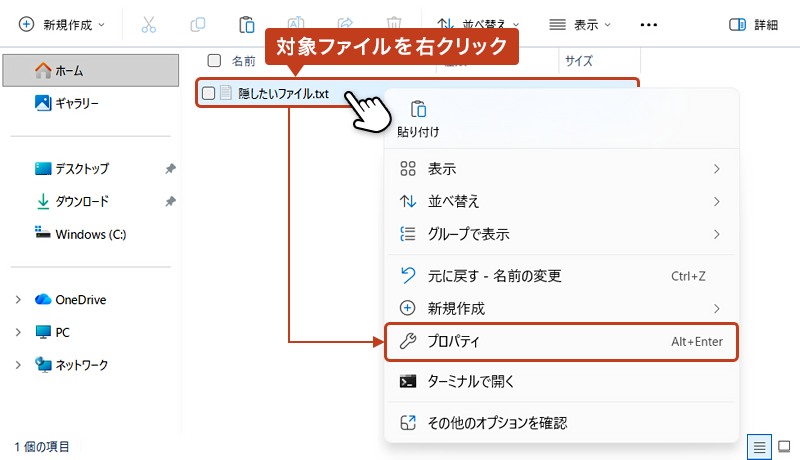Click the pin icon next to ダウンロード
The height and width of the screenshot is (460, 800).
(x=170, y=201)
